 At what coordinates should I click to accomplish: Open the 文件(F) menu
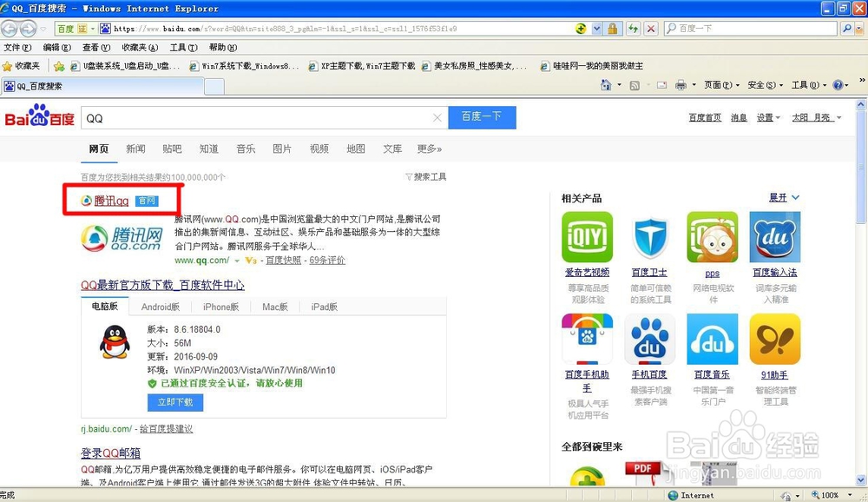(x=17, y=48)
